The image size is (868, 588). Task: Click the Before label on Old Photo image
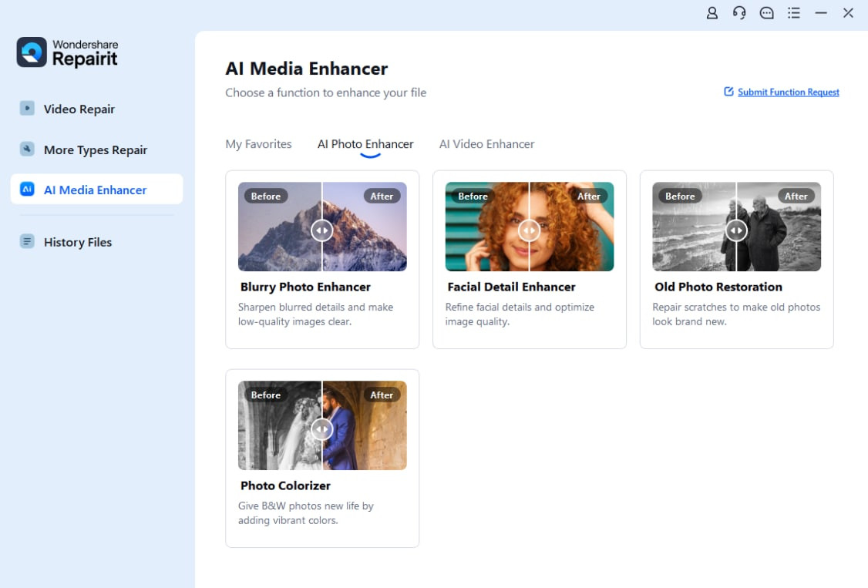click(x=680, y=196)
